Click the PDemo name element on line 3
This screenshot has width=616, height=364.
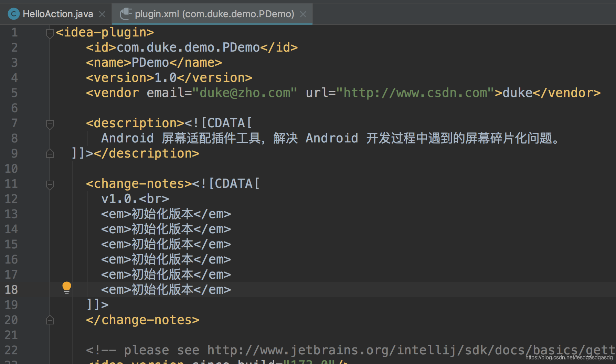coord(150,62)
